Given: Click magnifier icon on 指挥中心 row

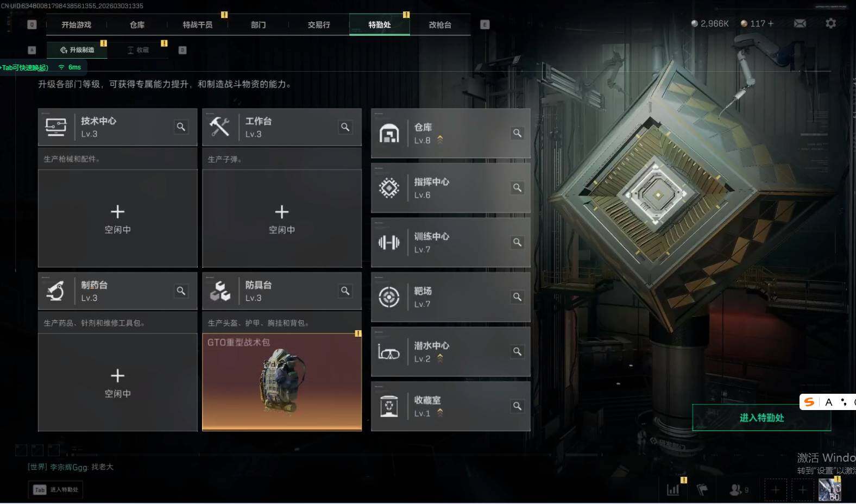Looking at the screenshot, I should coord(517,187).
